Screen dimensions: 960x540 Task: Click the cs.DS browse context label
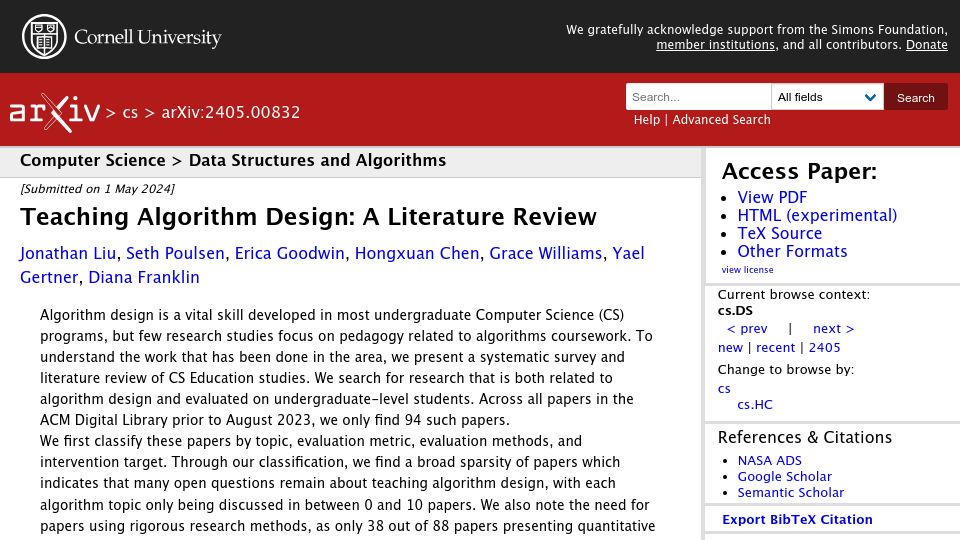click(x=735, y=310)
